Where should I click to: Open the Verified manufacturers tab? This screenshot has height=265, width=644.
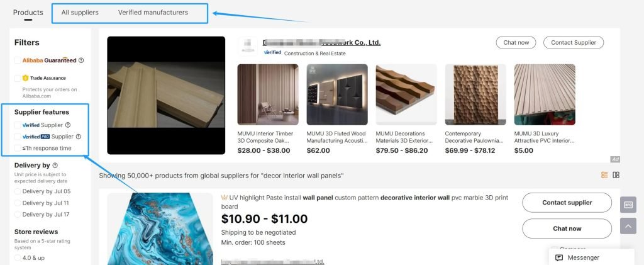coord(153,13)
